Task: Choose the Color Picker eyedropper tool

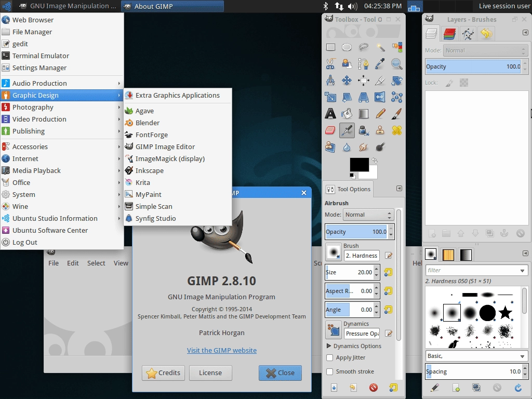Action: click(380, 64)
